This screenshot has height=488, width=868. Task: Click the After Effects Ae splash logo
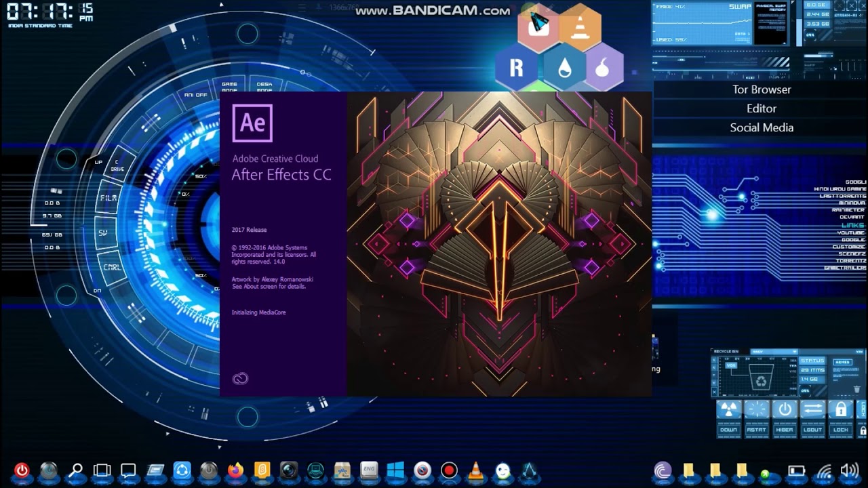point(252,123)
